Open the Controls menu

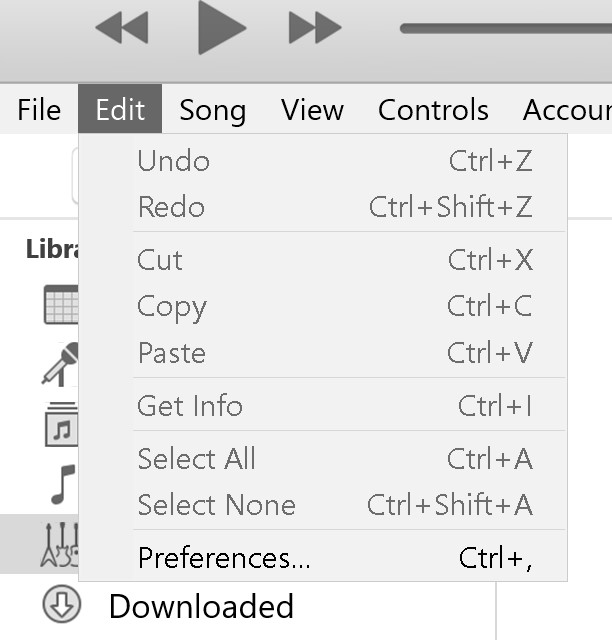(433, 109)
